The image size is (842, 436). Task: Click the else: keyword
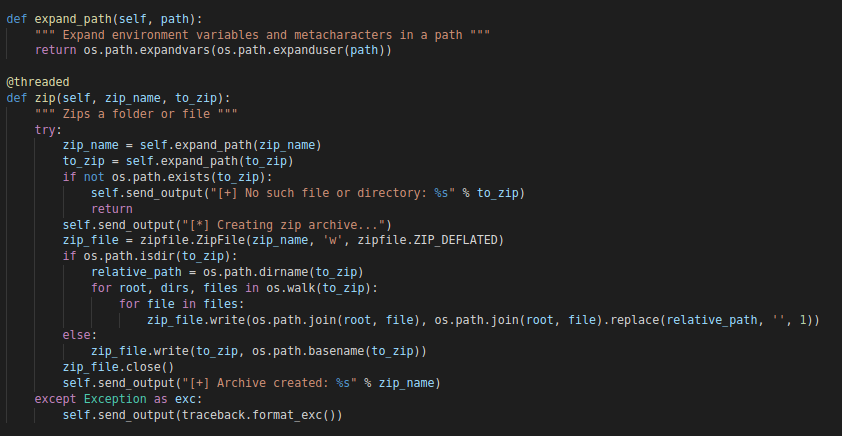click(80, 335)
